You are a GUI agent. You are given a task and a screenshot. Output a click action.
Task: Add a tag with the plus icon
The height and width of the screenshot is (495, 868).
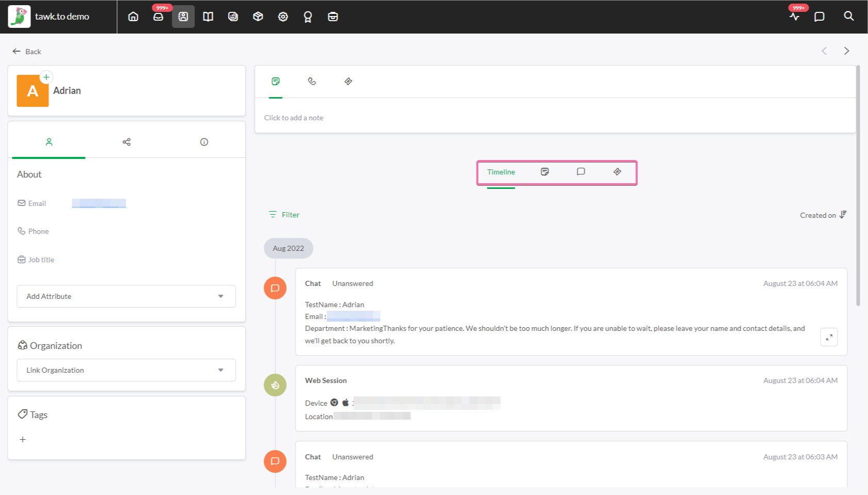[23, 439]
